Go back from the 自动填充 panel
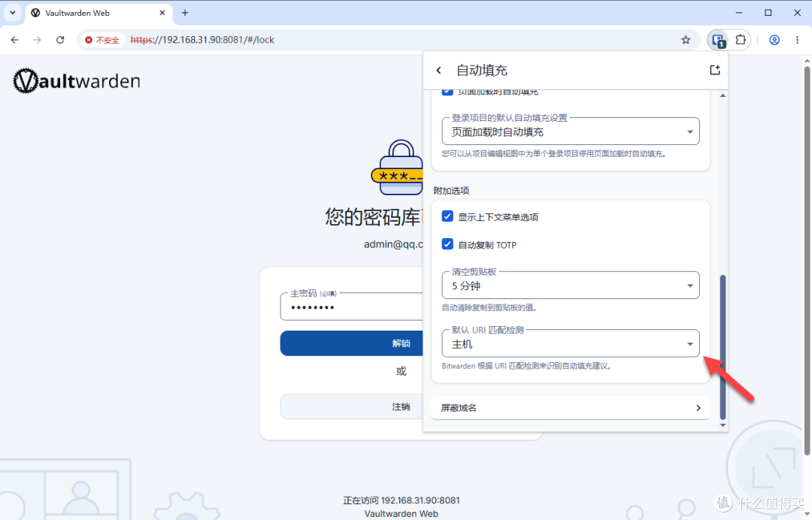Viewport: 812px width, 520px height. pos(438,71)
